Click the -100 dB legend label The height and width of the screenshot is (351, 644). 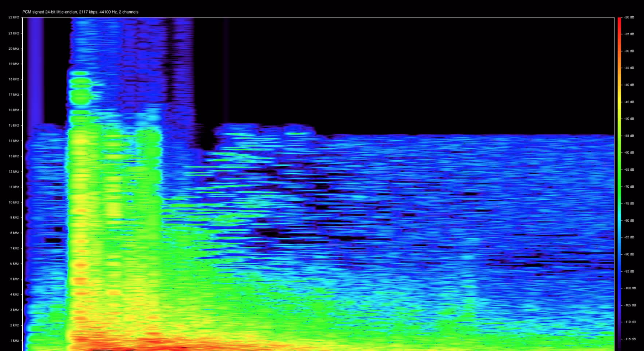[x=630, y=288]
